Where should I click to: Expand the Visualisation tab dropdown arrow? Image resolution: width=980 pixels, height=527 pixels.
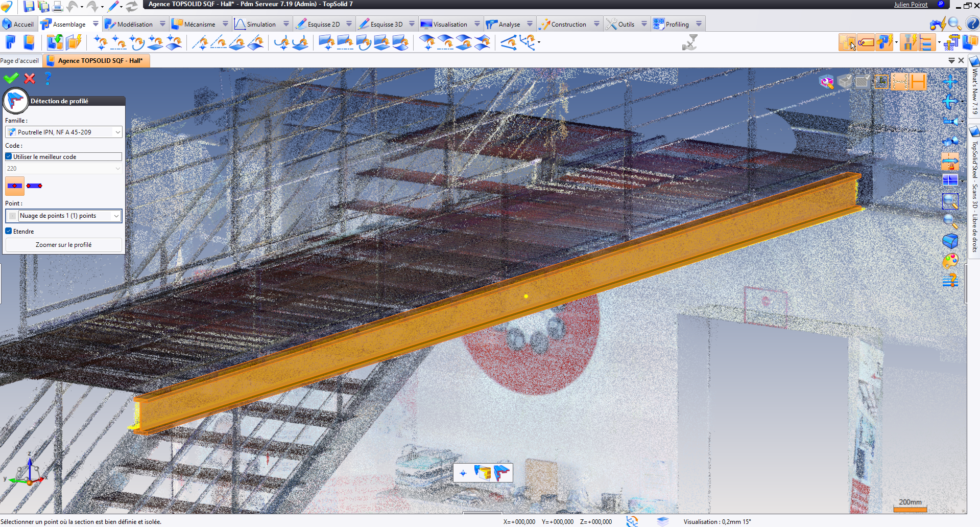click(x=477, y=24)
